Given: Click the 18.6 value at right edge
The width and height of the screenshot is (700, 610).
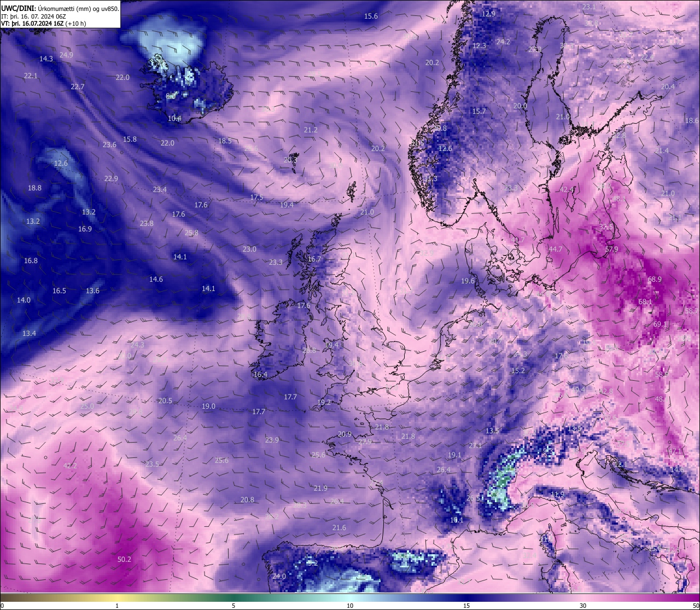Looking at the screenshot, I should (x=692, y=121).
